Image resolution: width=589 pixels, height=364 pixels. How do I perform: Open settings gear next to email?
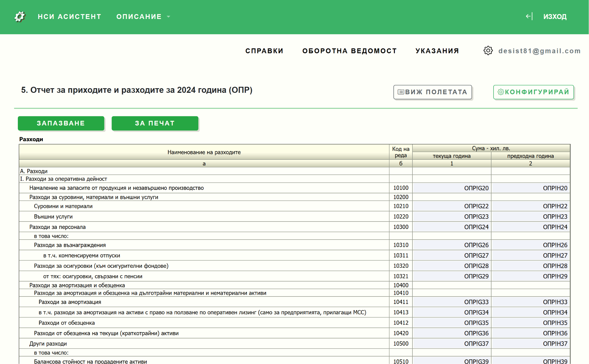[x=488, y=51]
